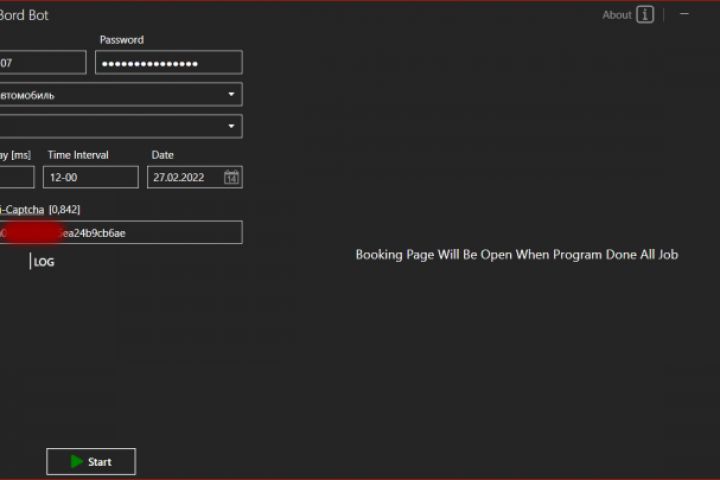The image size is (720, 480).
Task: Click the delay [ms] input field
Action: [x=17, y=177]
